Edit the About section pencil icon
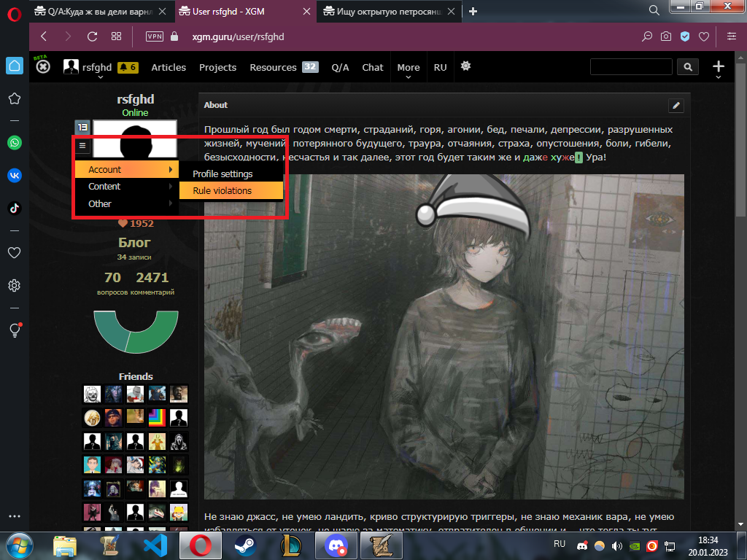Image resolution: width=747 pixels, height=560 pixels. [x=676, y=106]
